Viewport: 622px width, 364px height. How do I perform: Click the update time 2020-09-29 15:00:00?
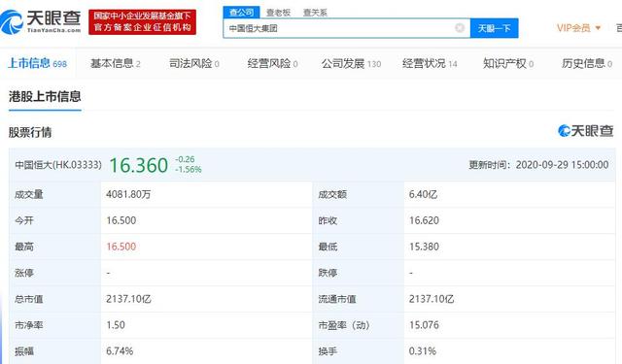562,165
